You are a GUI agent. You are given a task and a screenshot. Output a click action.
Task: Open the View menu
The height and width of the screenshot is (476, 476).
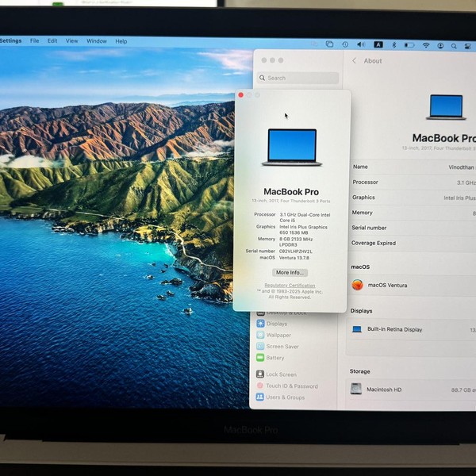(x=72, y=41)
